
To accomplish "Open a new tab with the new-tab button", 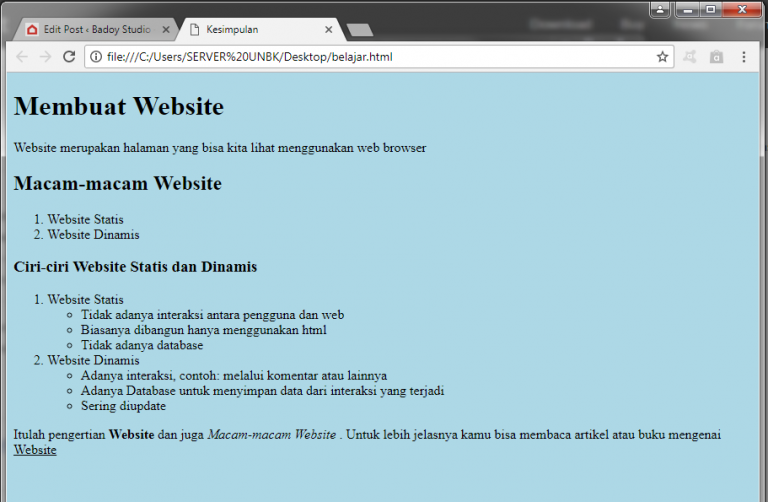I will [359, 30].
